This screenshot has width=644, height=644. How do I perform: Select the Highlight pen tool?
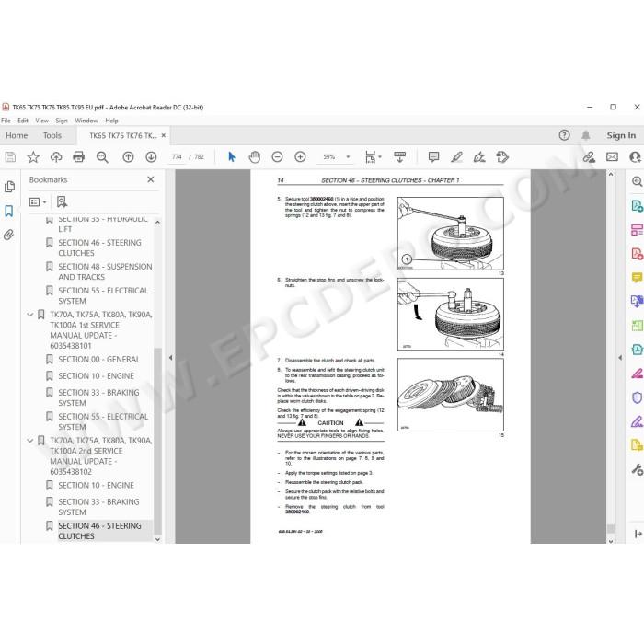tap(456, 157)
